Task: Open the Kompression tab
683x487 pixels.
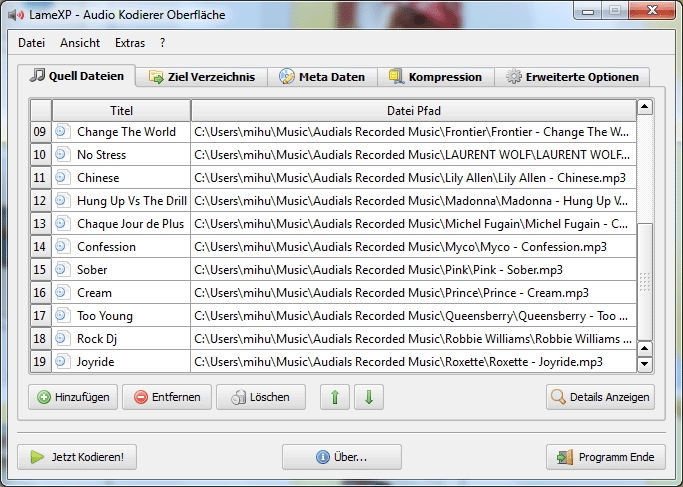Action: [x=436, y=77]
